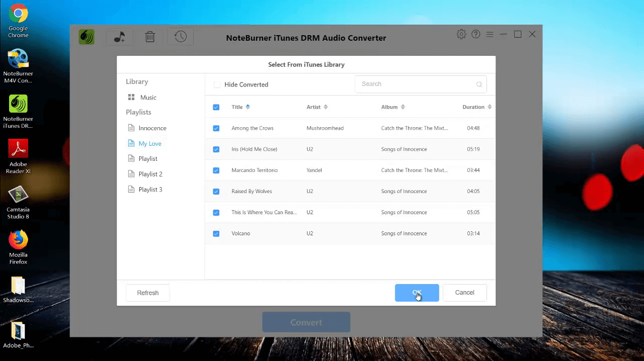The height and width of the screenshot is (361, 644).
Task: Sort songs by Album column arrows
Action: pos(403,107)
